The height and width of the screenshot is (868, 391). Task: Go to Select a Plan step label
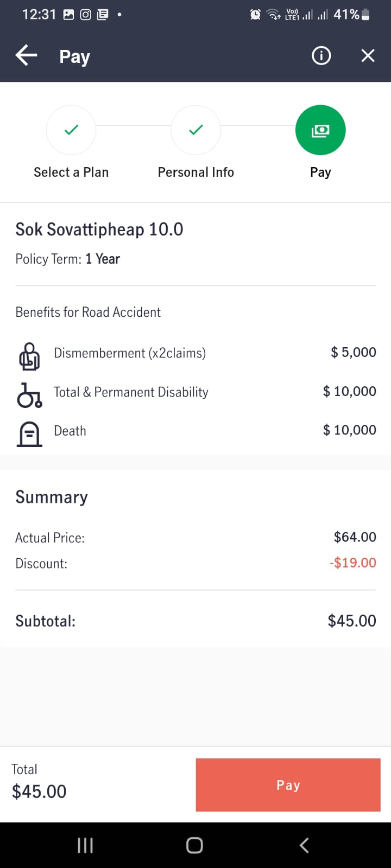pos(71,173)
